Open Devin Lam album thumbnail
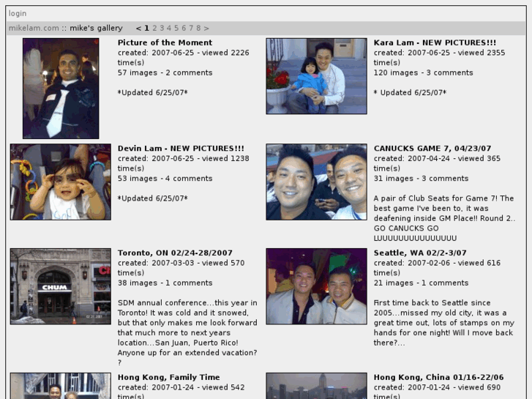This screenshot has height=399, width=532. coord(61,182)
